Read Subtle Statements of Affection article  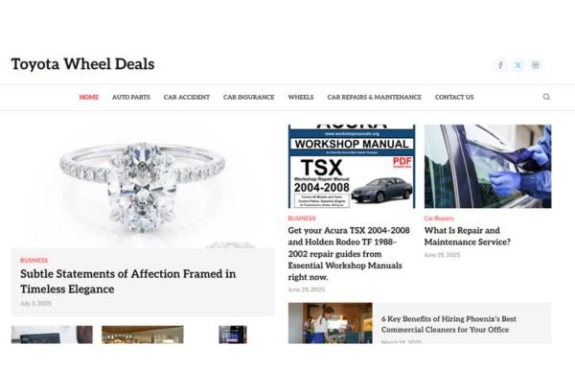[x=128, y=281]
